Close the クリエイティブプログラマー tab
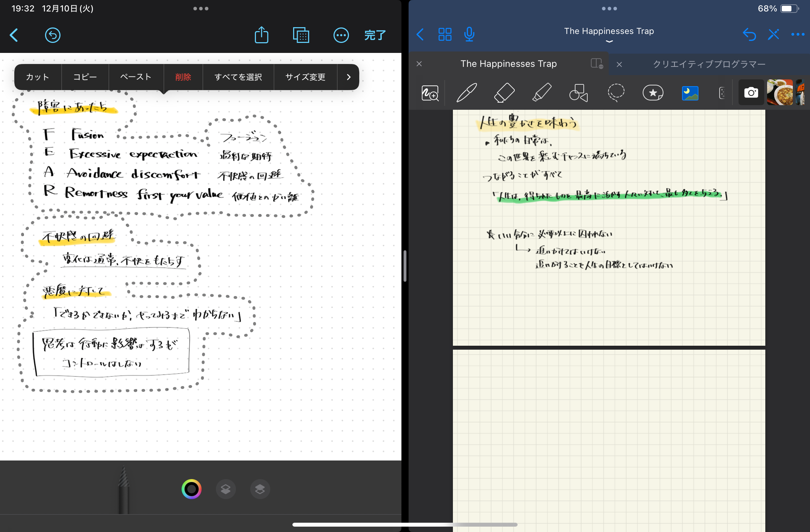Image resolution: width=810 pixels, height=532 pixels. 619,64
